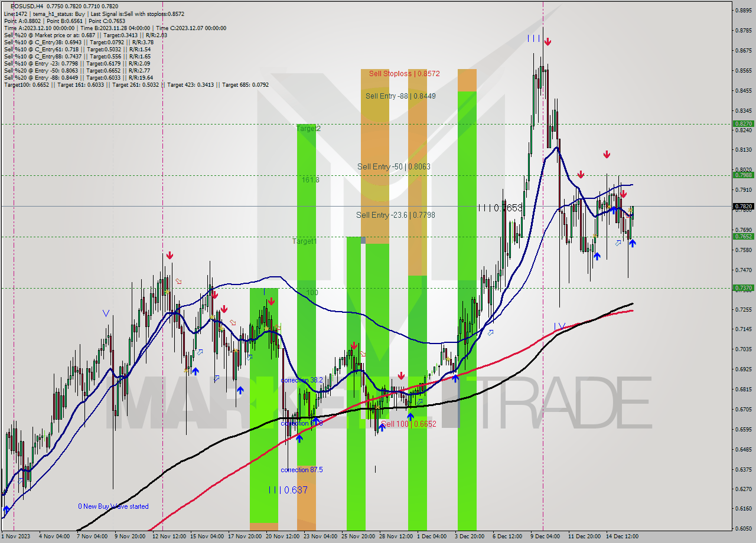Click the 'Sell %10 @ Entry -23' line

click(x=77, y=63)
